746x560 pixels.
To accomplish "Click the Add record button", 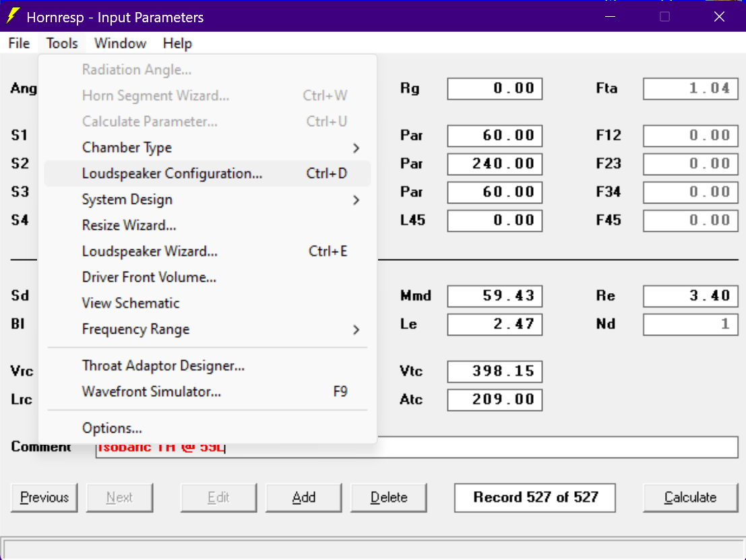I will pos(303,498).
